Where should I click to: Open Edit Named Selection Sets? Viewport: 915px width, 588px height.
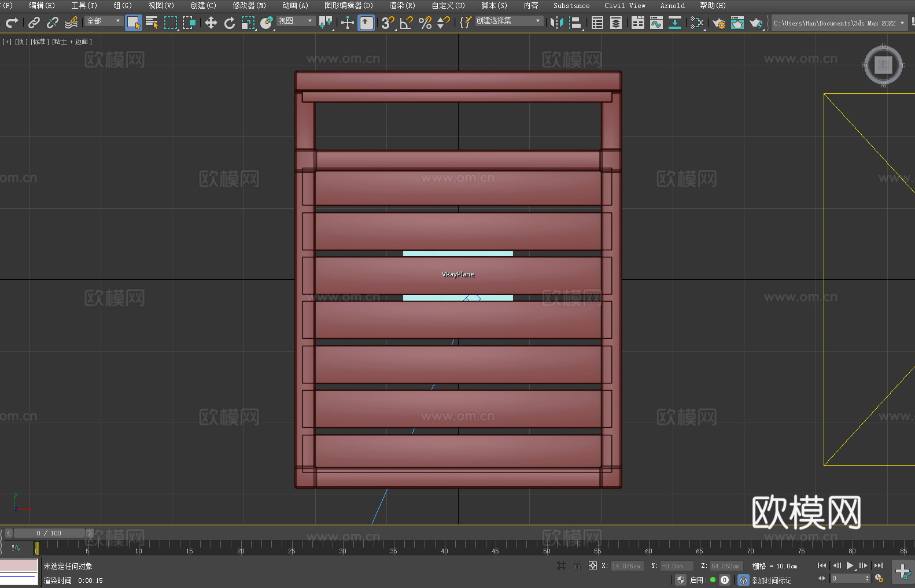(466, 23)
